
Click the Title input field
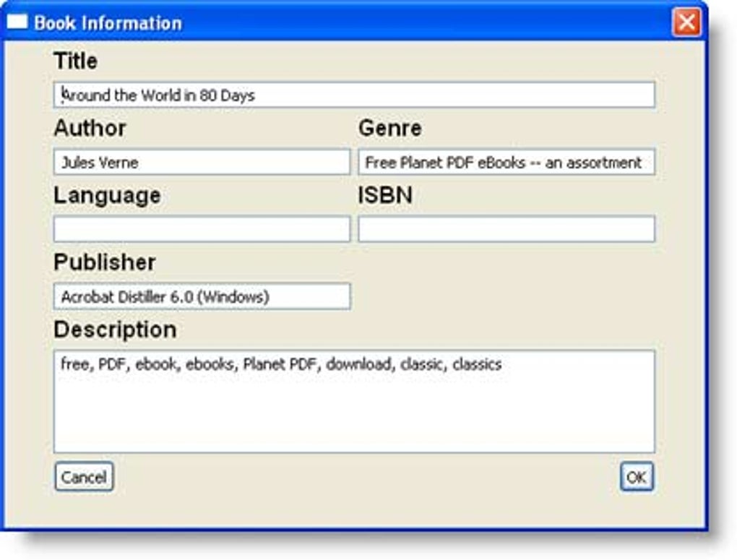[x=354, y=95]
